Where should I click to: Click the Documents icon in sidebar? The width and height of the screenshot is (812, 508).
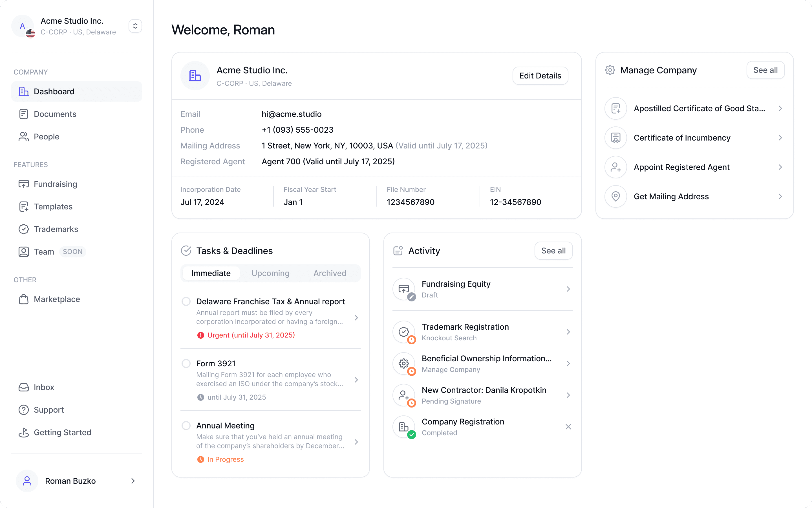[x=23, y=114]
